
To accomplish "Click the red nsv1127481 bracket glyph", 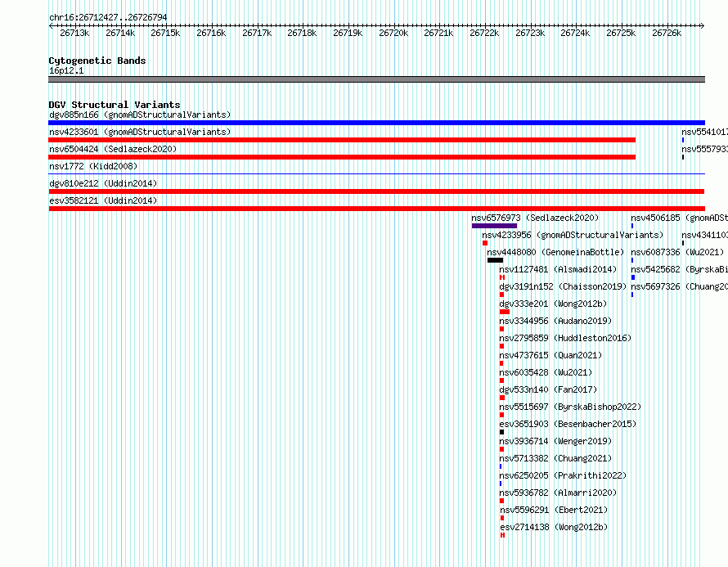I will coord(502,277).
